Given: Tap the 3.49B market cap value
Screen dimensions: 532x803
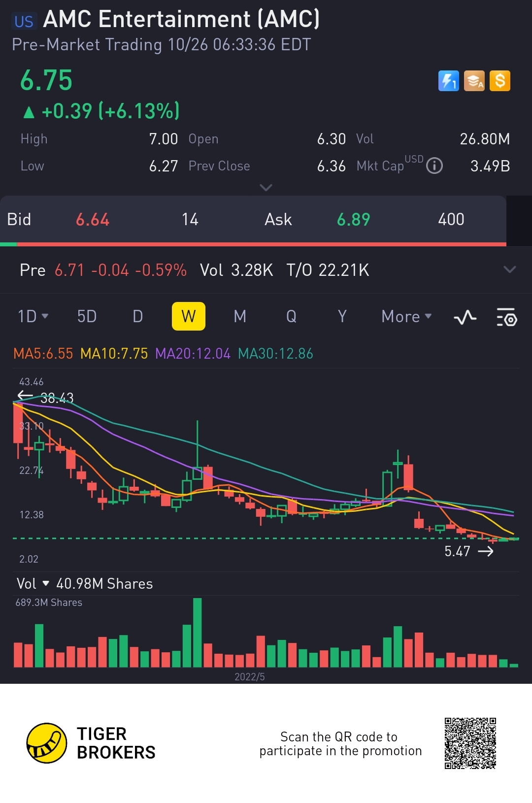Looking at the screenshot, I should [490, 166].
